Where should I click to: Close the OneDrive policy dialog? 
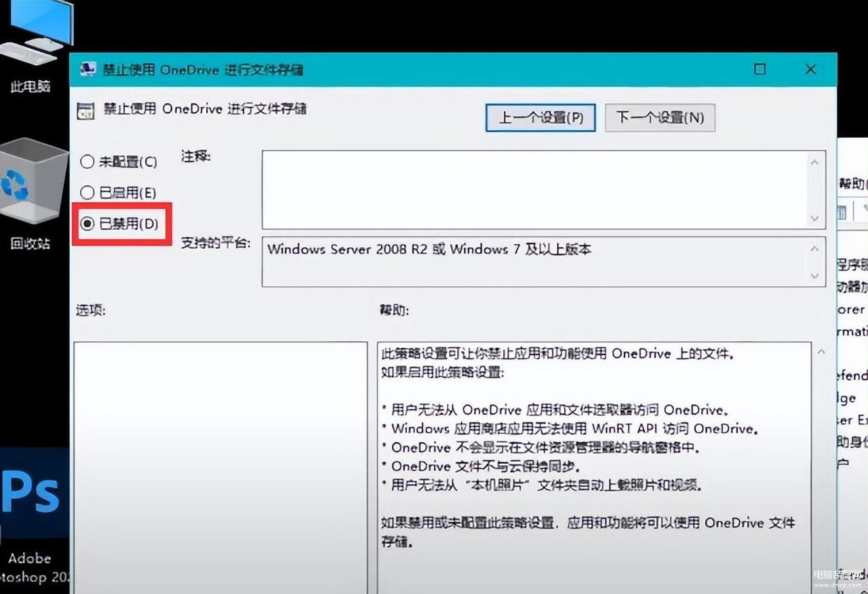pyautogui.click(x=810, y=69)
